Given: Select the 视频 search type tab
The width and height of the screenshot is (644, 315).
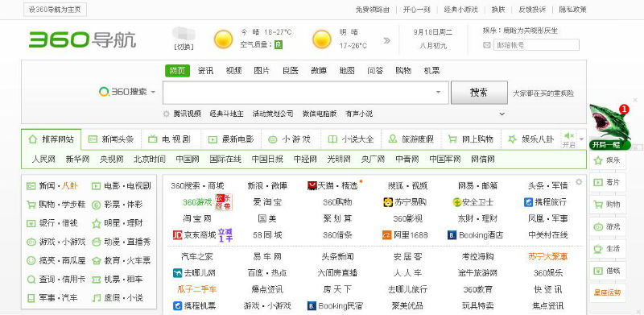Looking at the screenshot, I should 233,71.
